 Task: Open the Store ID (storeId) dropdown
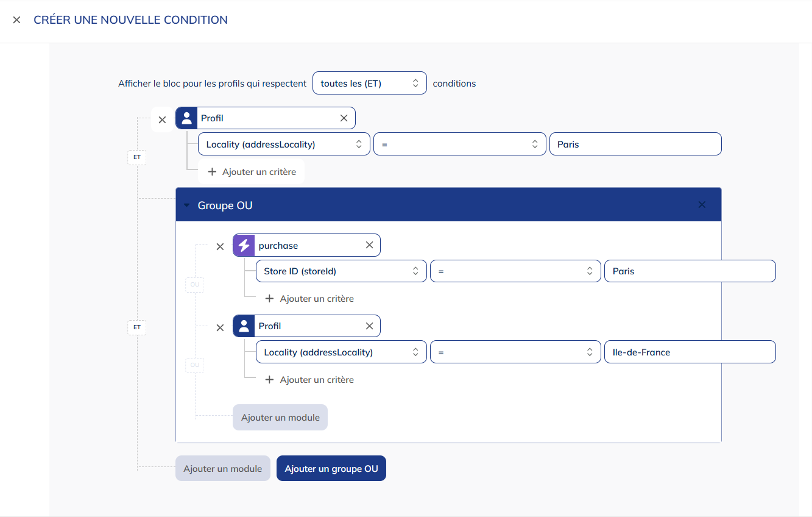pyautogui.click(x=341, y=271)
